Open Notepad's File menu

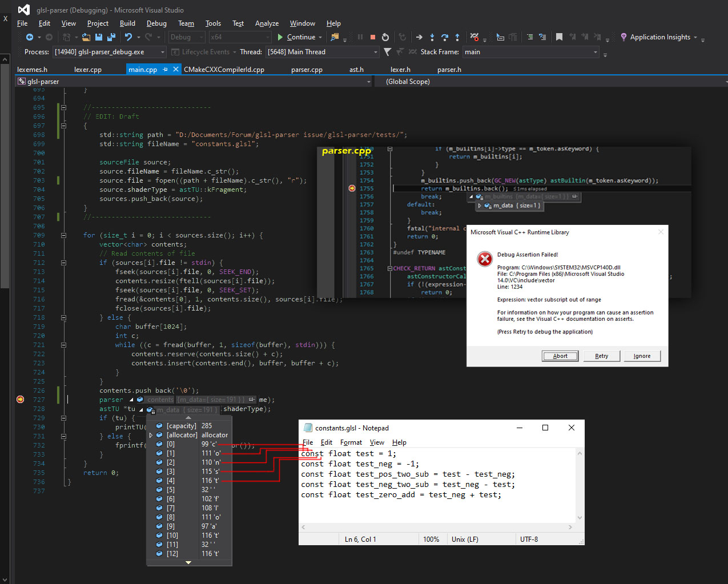[x=308, y=442]
